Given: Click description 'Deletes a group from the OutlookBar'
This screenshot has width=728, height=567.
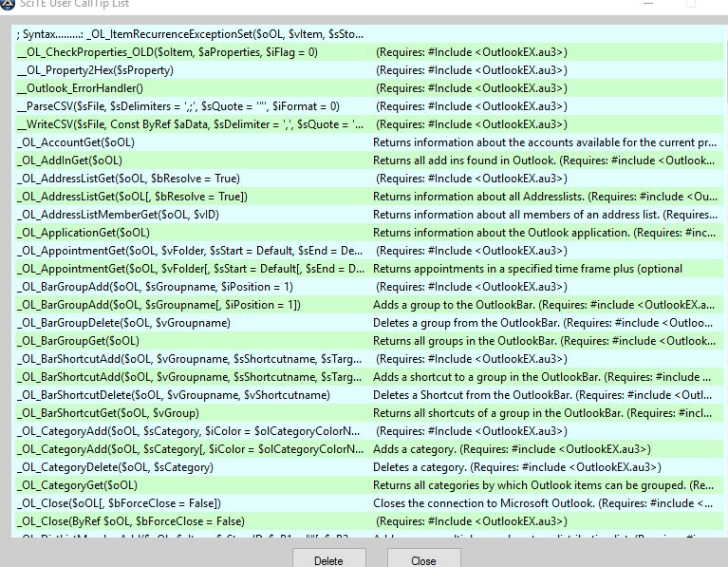Looking at the screenshot, I should [x=543, y=324].
